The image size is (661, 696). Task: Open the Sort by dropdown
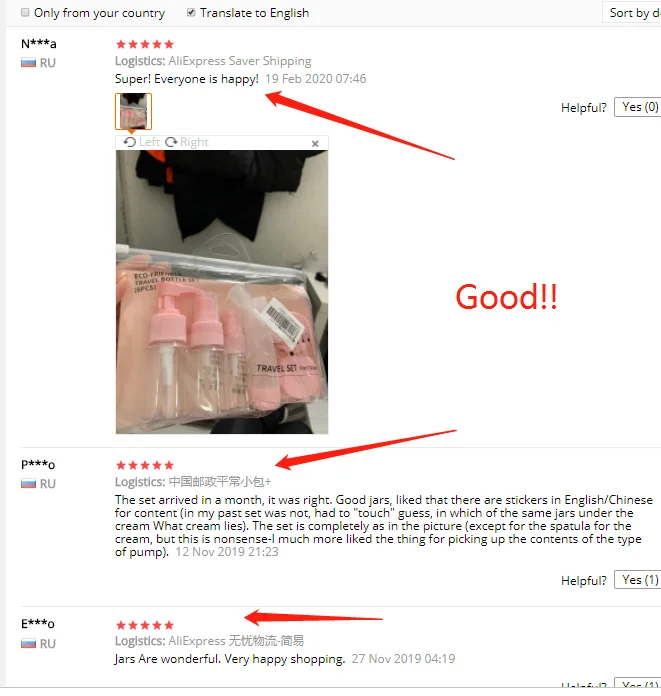pos(632,12)
